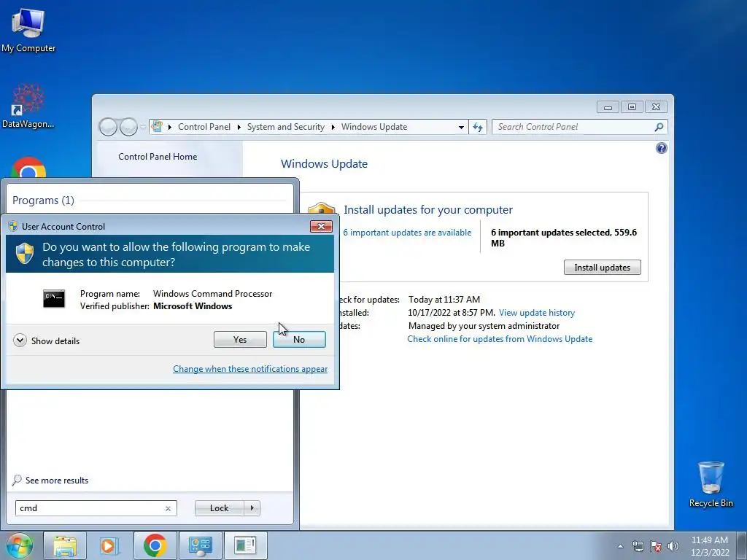
Task: Click the Programs (1) results header
Action: 43,201
